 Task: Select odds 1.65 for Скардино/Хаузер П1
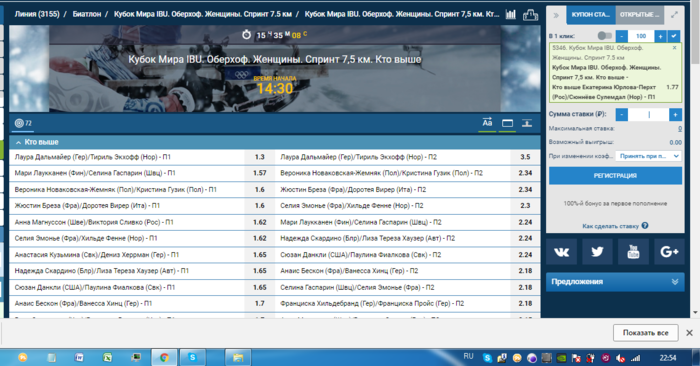[x=259, y=271]
